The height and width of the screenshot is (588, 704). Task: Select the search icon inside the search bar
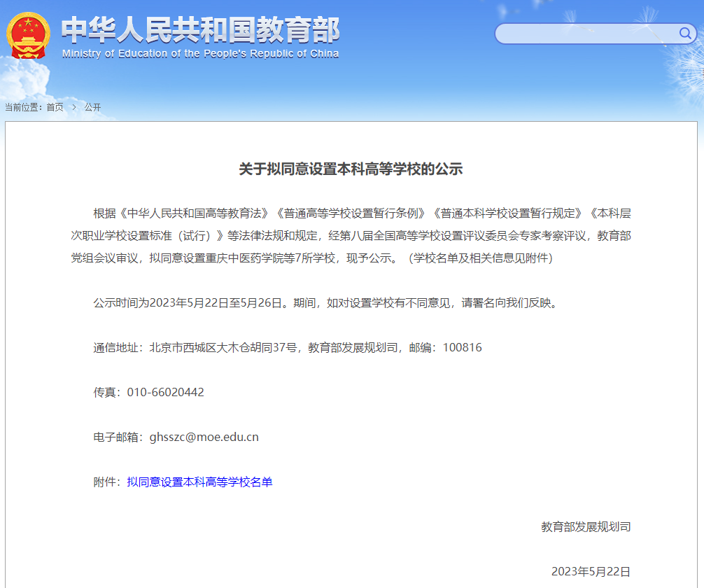(x=687, y=33)
